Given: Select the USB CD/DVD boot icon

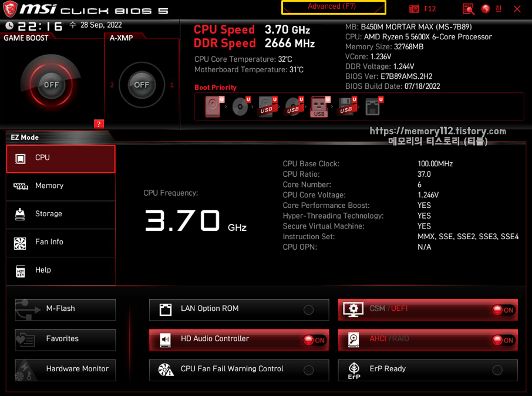Looking at the screenshot, I should tap(294, 107).
